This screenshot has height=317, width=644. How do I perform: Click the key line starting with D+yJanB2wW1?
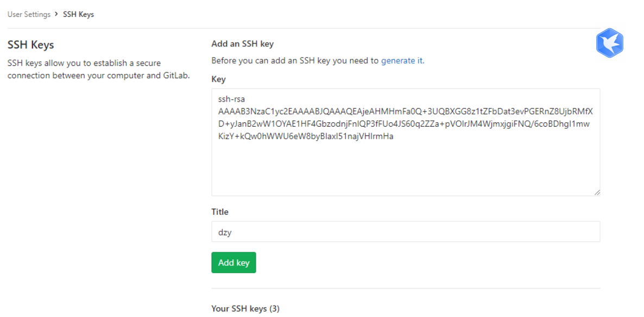[x=404, y=124]
